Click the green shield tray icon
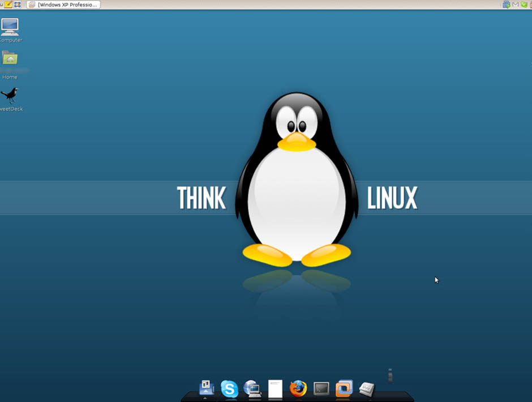The height and width of the screenshot is (402, 532). (524, 5)
